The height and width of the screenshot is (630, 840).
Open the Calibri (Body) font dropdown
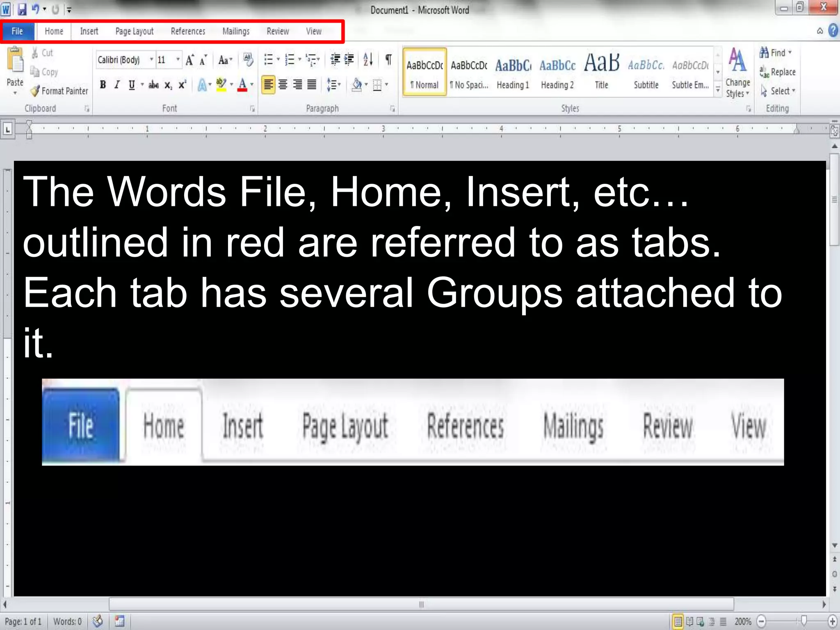(x=151, y=60)
